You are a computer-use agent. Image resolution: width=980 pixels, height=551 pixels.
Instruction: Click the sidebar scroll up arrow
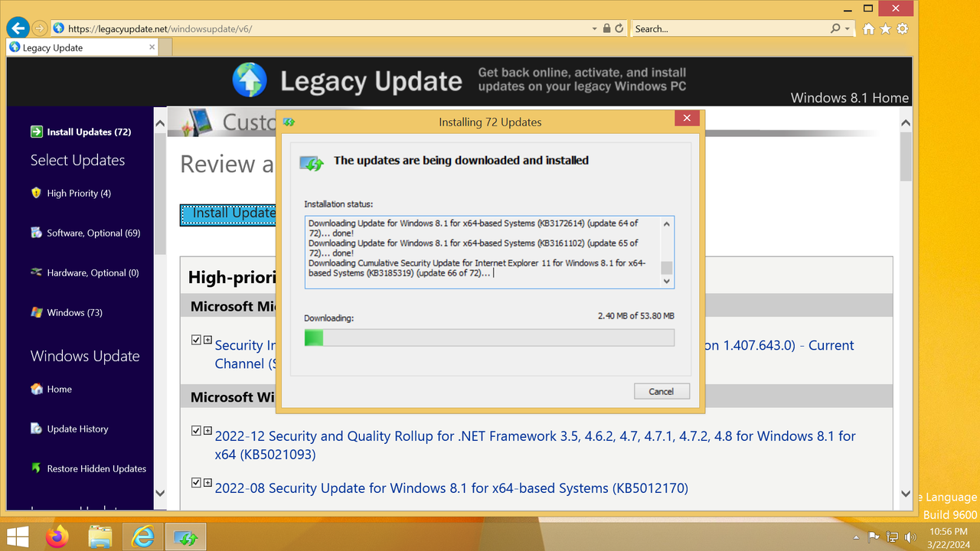point(160,122)
